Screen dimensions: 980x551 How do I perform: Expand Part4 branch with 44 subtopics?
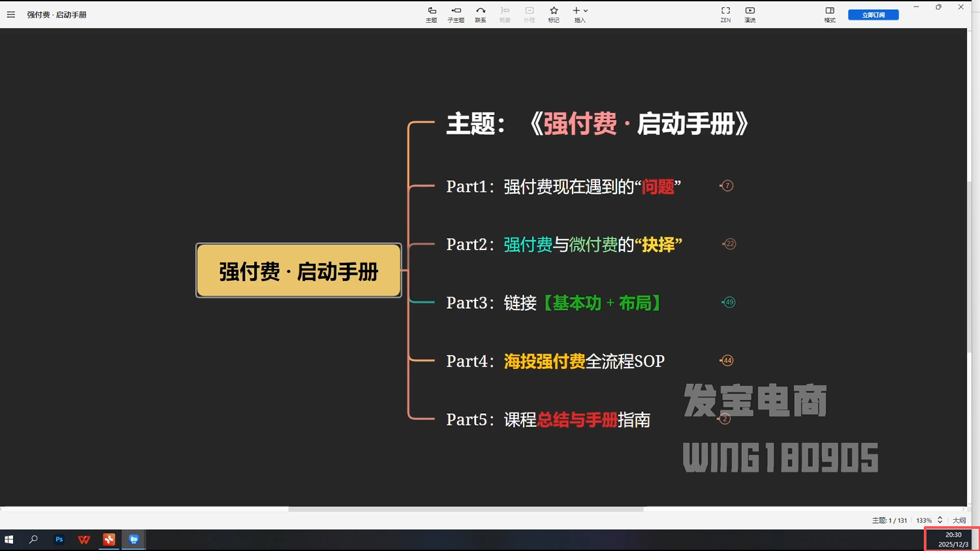click(727, 360)
